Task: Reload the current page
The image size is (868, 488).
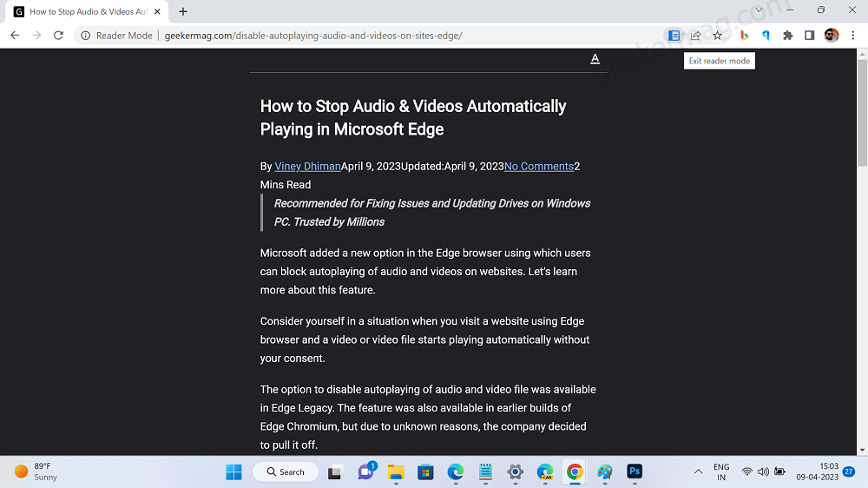Action: pyautogui.click(x=58, y=36)
